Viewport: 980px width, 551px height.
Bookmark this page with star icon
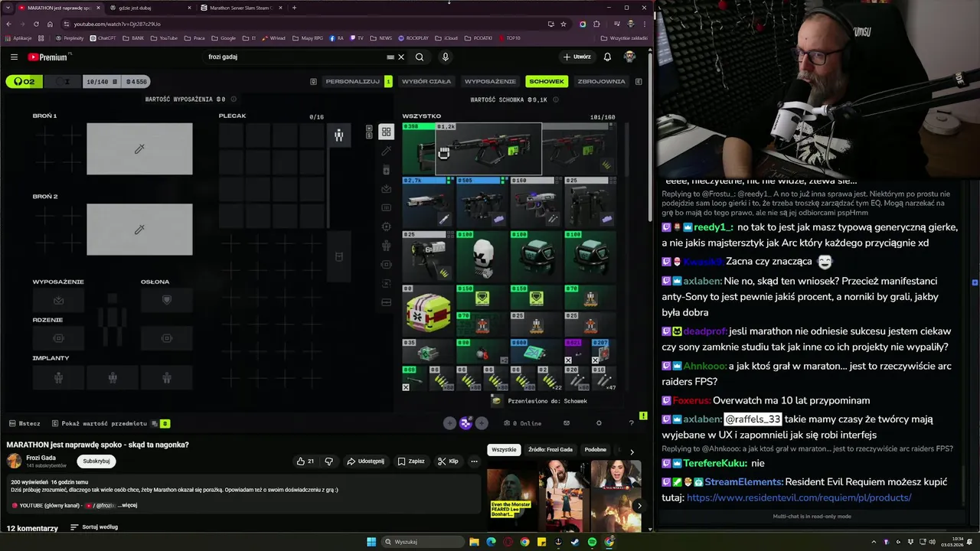coord(563,24)
